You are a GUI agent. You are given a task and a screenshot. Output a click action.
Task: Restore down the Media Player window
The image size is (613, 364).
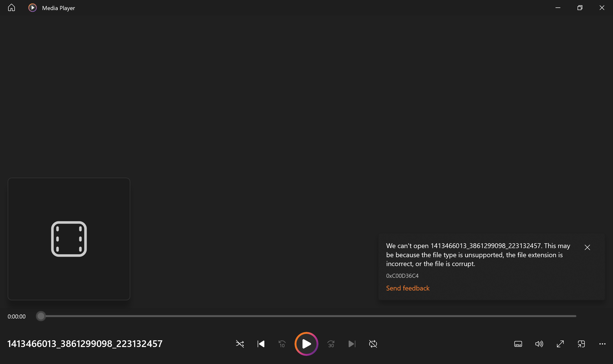[580, 8]
